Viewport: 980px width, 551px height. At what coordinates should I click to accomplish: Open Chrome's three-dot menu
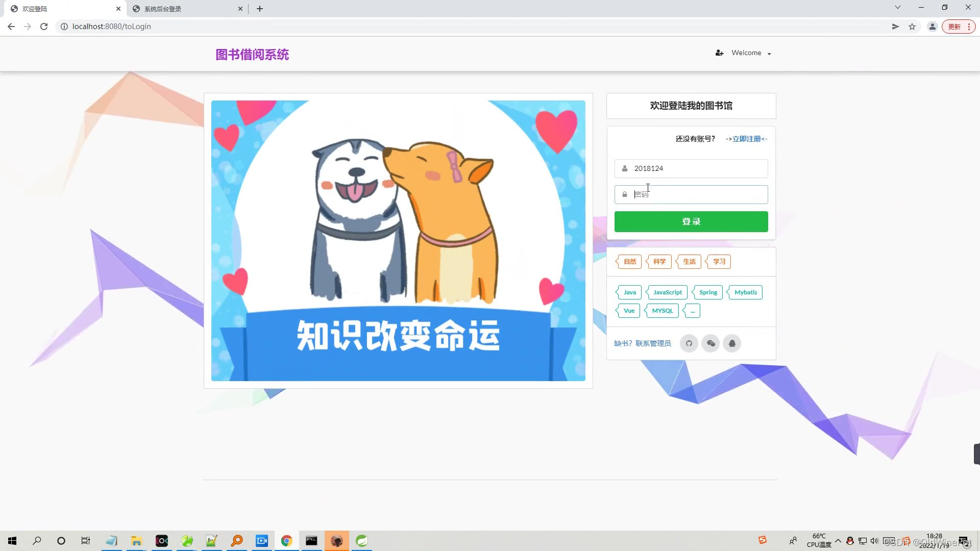(968, 27)
